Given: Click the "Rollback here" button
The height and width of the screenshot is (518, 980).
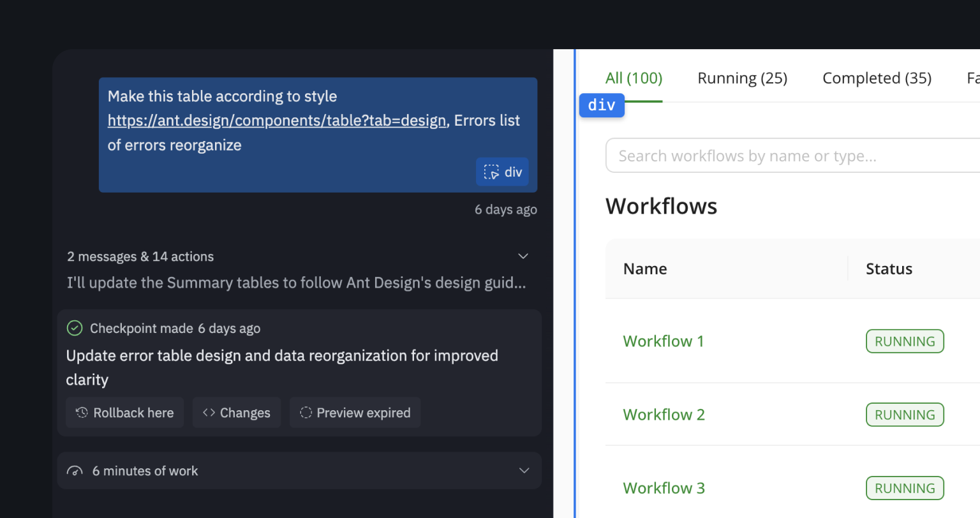Looking at the screenshot, I should point(124,413).
